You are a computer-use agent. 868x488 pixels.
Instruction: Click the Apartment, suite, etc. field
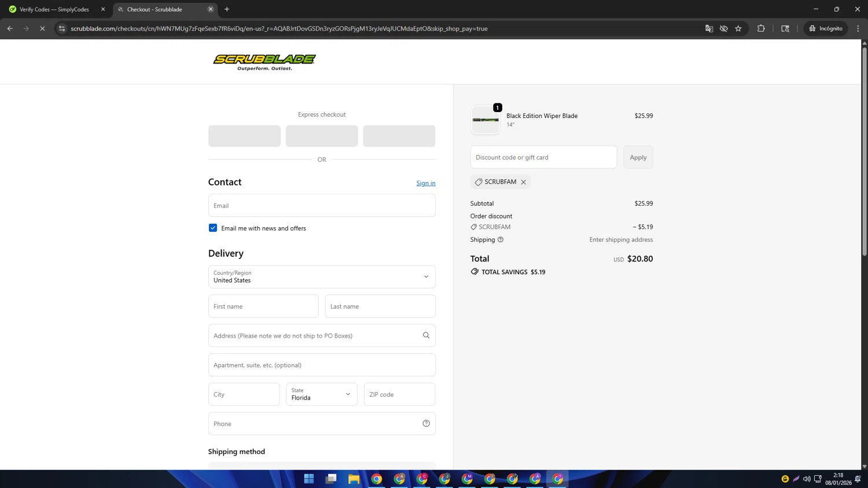pyautogui.click(x=322, y=365)
